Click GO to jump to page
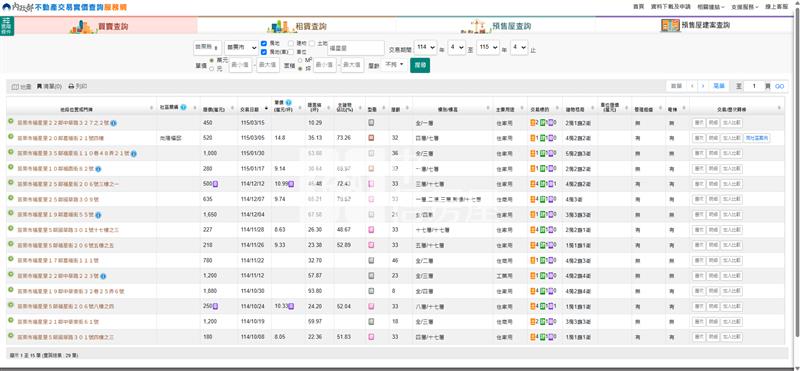The width and height of the screenshot is (800, 371). pos(780,87)
